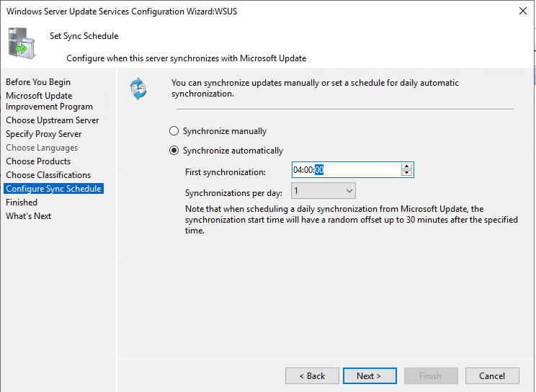Screen dimensions: 536x392
Task: Jump to the Choose Products step
Action: (38, 161)
